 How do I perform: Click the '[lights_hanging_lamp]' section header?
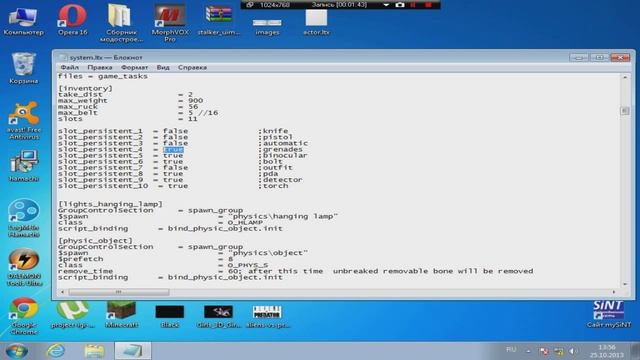pos(110,204)
